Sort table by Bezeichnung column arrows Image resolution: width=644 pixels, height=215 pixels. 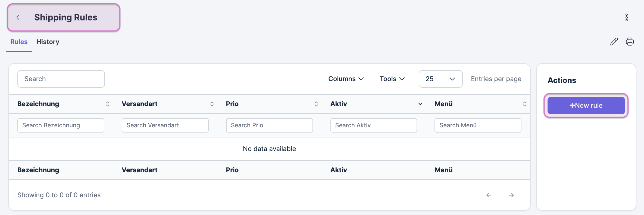coord(107,104)
